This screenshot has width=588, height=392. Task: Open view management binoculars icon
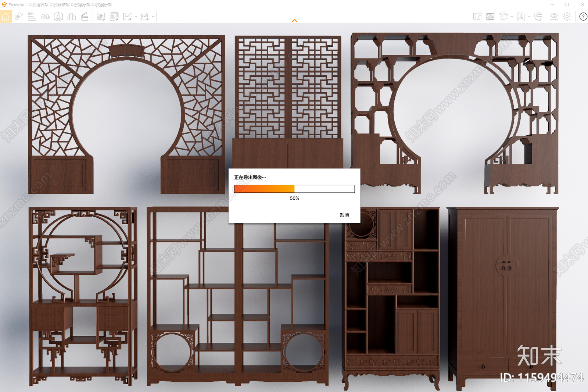tap(45, 17)
